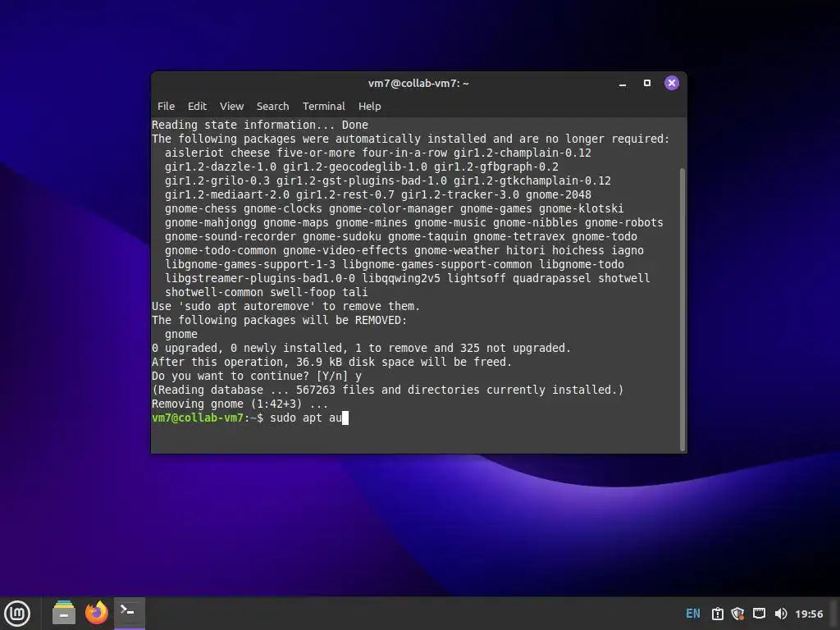The height and width of the screenshot is (630, 840).
Task: Click the package name 'gnome-mahjongg'
Action: [x=211, y=222]
